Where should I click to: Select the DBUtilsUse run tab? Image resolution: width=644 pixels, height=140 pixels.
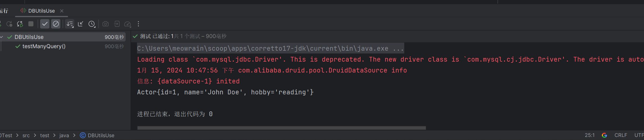tap(41, 11)
